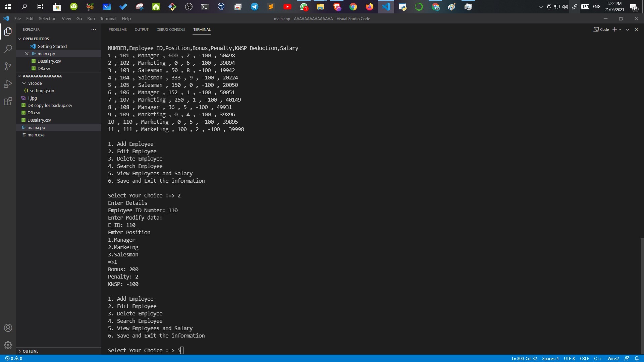Open Windows action center notifications

[x=634, y=7]
